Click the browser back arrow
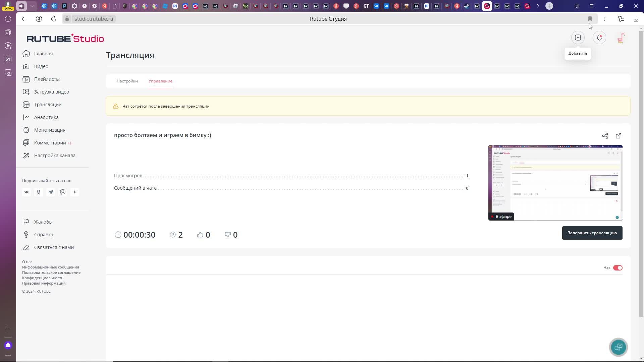This screenshot has height=362, width=644. pyautogui.click(x=24, y=19)
